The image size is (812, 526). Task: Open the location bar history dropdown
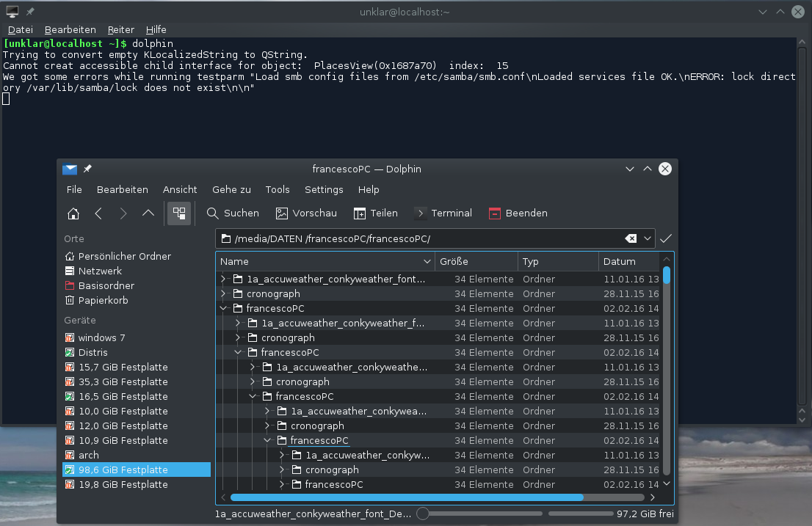pos(648,238)
